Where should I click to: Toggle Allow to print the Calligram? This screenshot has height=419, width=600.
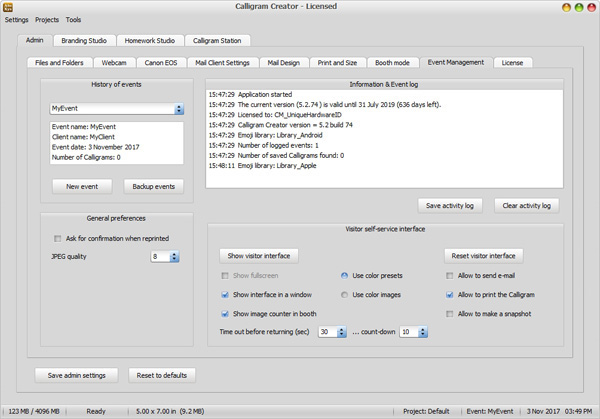(450, 295)
